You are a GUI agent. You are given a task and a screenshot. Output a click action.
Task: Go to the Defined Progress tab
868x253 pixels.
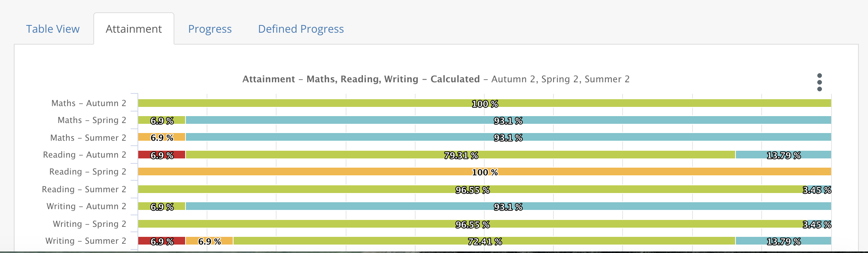301,29
